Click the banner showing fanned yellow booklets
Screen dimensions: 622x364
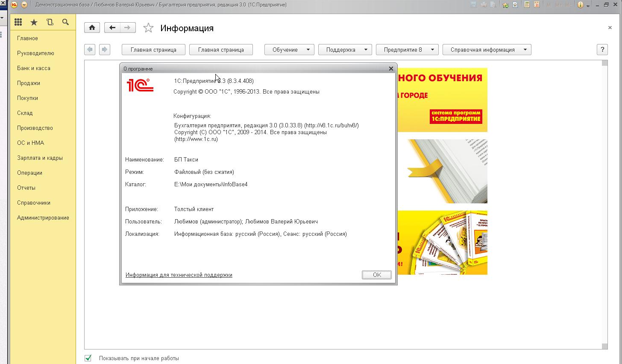pos(442,242)
